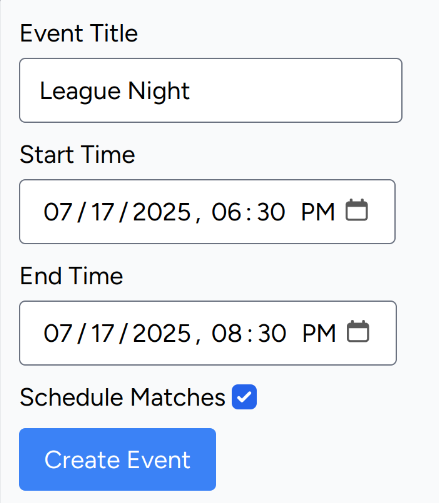Open the Start Time calendar picker icon
Screen dimensions: 439x503
[x=356, y=210]
